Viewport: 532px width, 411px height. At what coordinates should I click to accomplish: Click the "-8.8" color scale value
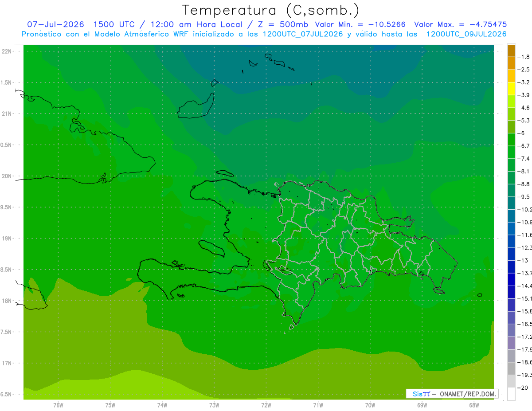524,184
